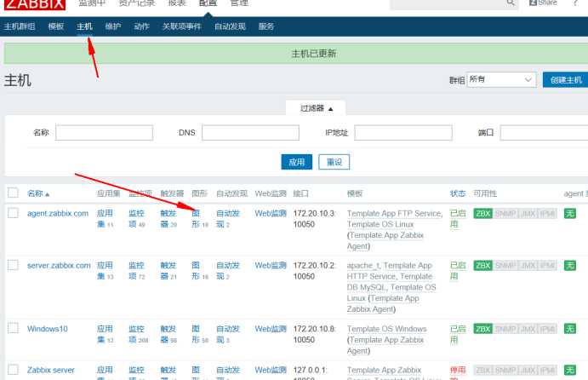Open the Zabbix server host link
Viewport: 588px width, 380px height.
50,370
